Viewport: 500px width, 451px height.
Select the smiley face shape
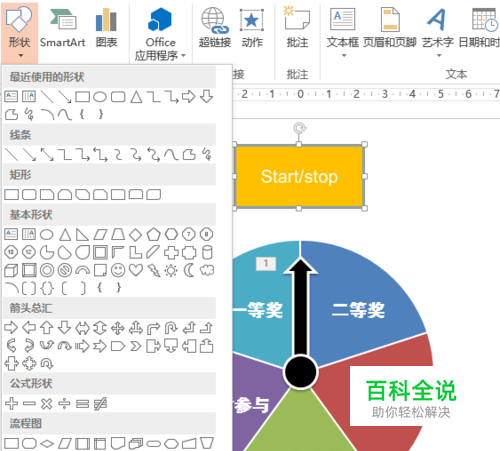coord(118,270)
